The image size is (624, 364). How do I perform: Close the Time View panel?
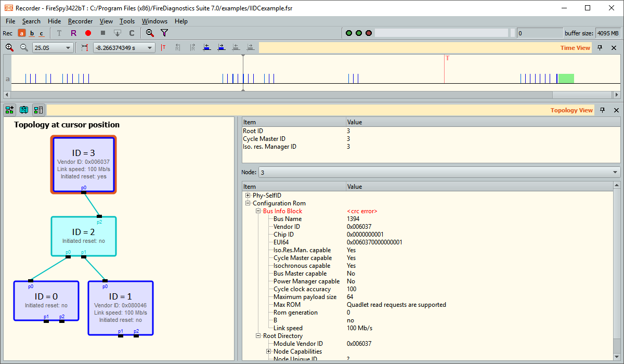point(614,48)
